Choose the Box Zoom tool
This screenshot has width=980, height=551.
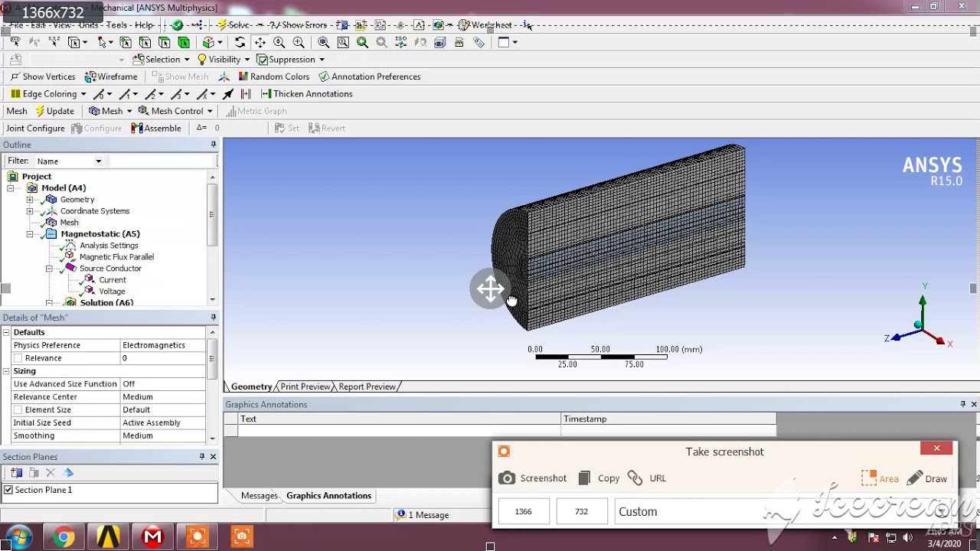299,42
